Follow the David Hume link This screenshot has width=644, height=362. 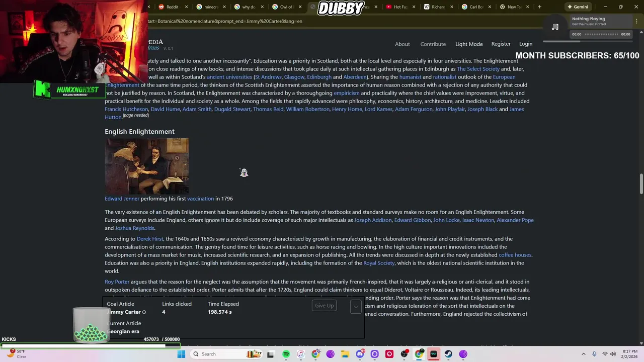coord(165,109)
